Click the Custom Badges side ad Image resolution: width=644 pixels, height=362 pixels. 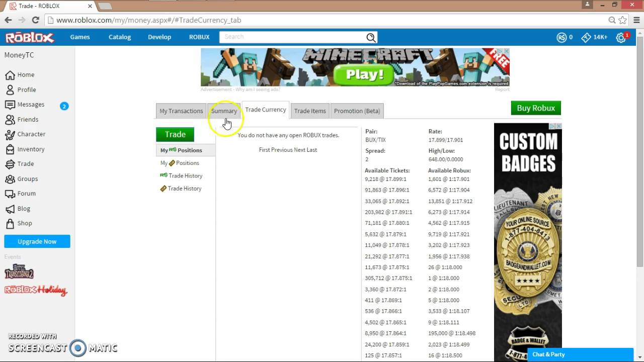[x=528, y=242]
